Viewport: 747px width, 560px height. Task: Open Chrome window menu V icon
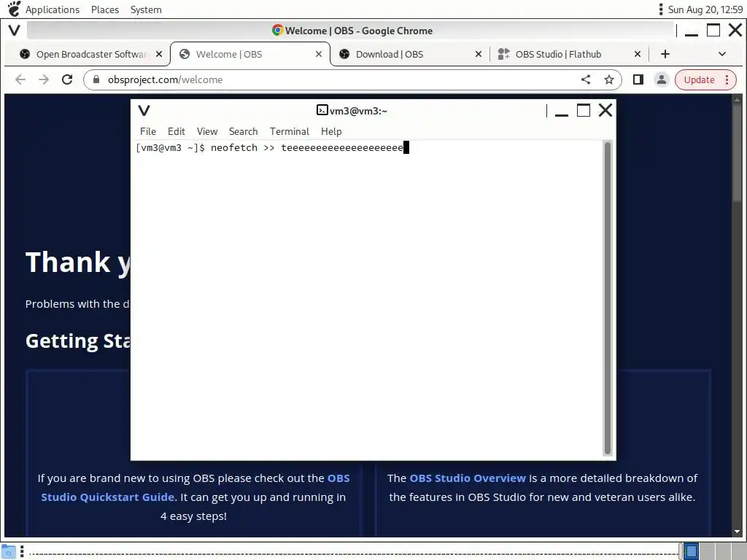tap(15, 31)
